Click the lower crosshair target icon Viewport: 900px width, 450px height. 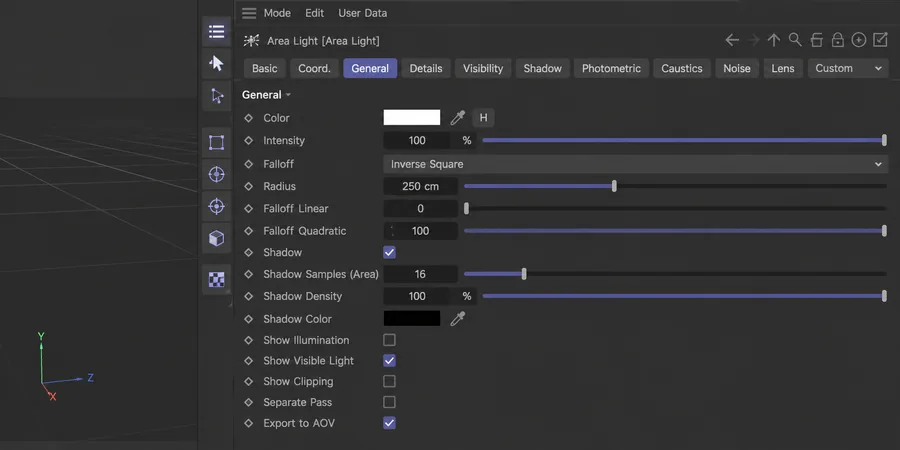point(216,206)
